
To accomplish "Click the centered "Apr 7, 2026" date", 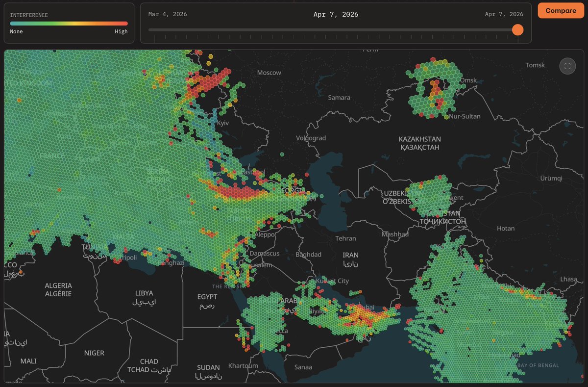I will [x=336, y=14].
